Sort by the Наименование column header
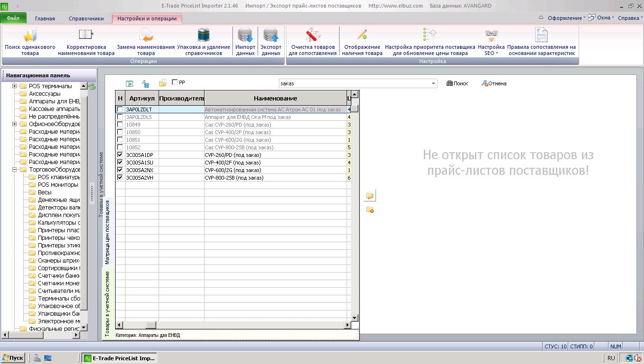 coord(276,98)
